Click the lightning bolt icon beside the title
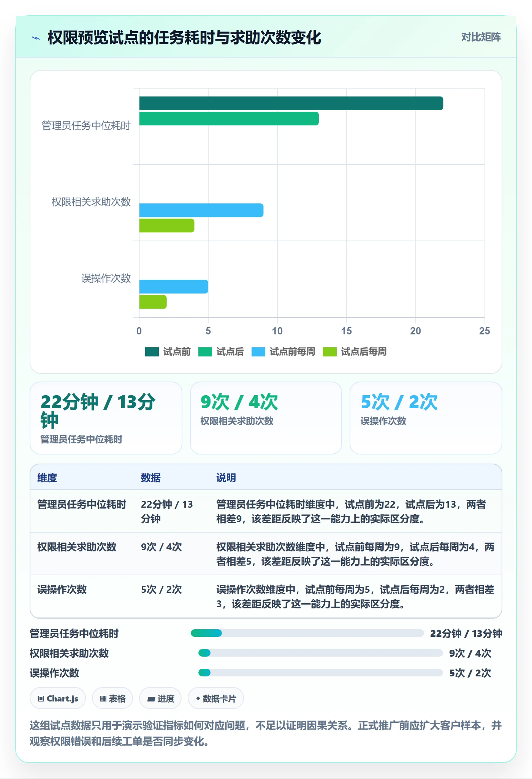This screenshot has height=779, width=532. 36,38
